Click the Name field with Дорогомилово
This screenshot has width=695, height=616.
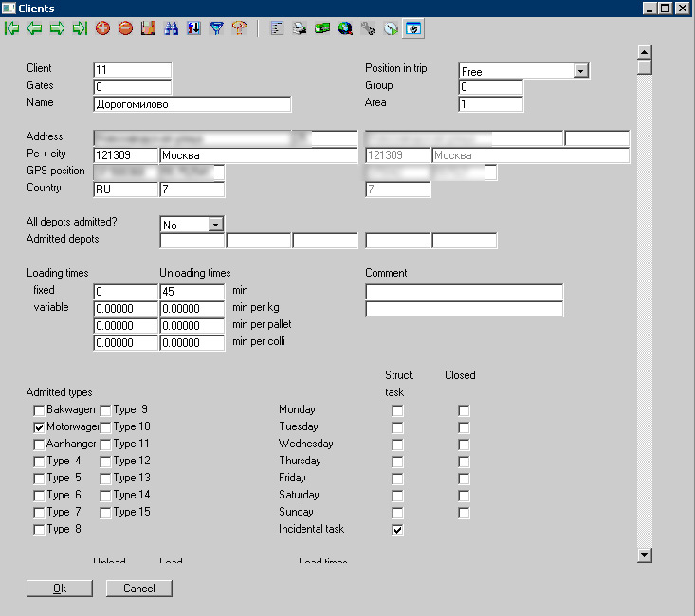pos(192,104)
